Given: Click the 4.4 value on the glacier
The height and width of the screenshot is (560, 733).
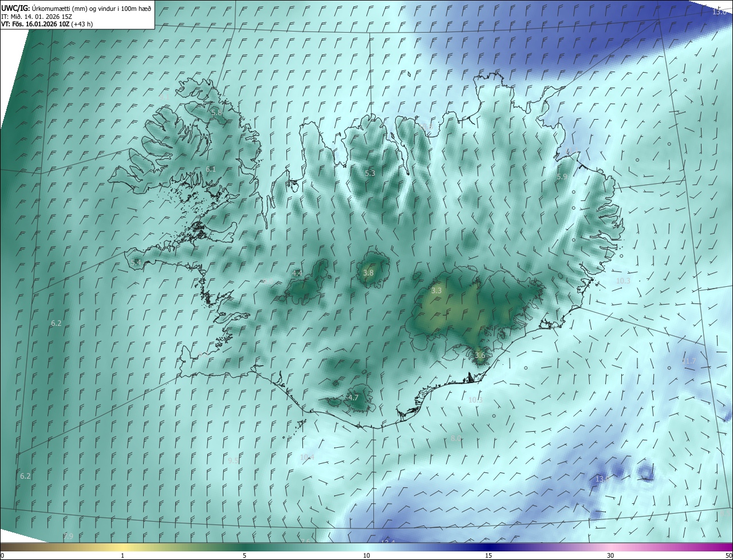Looking at the screenshot, I should click(x=297, y=274).
